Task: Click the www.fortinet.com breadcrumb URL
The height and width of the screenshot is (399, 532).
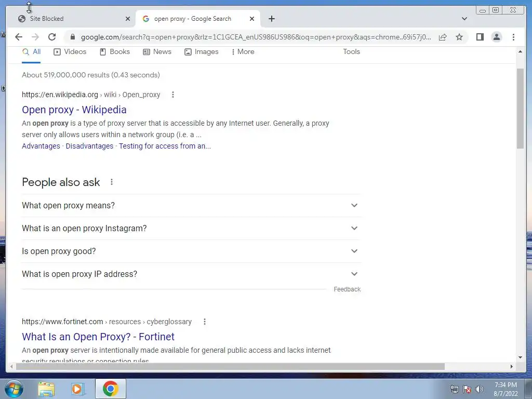Action: 107,322
